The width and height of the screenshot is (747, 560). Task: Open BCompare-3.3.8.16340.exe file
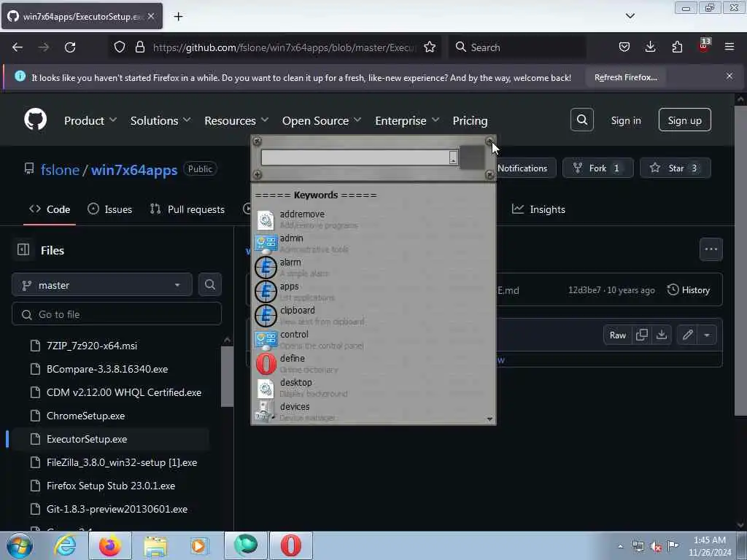coord(107,369)
